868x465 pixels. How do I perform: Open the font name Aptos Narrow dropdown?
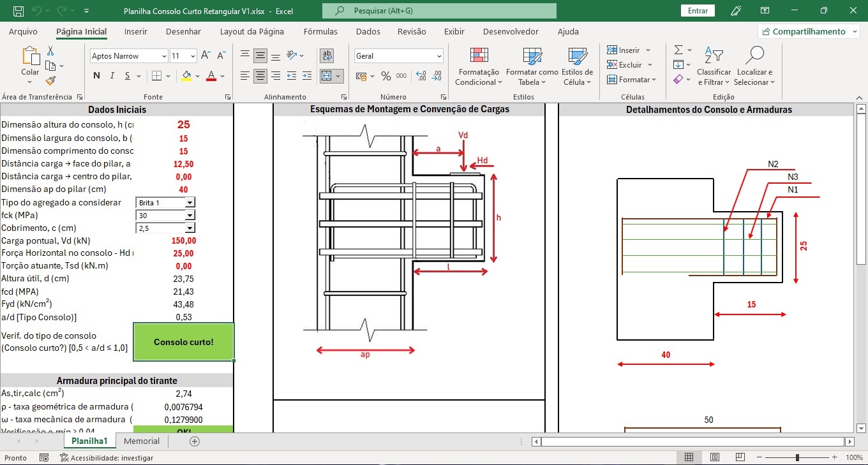(x=164, y=56)
